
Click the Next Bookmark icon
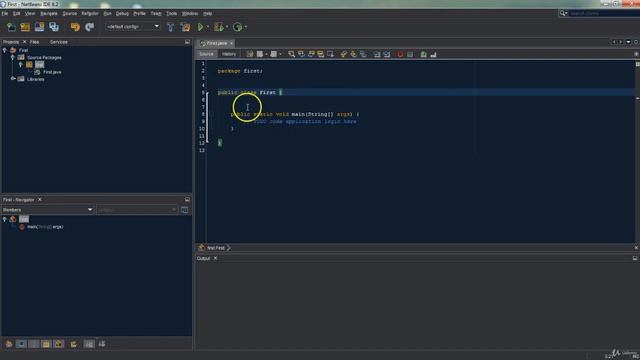coord(353,54)
